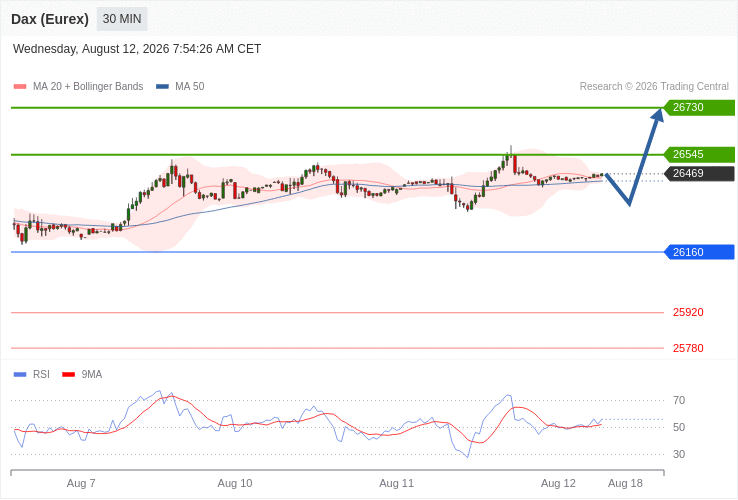Click the Dax (Eurex) title
The image size is (738, 500).
tap(50, 19)
